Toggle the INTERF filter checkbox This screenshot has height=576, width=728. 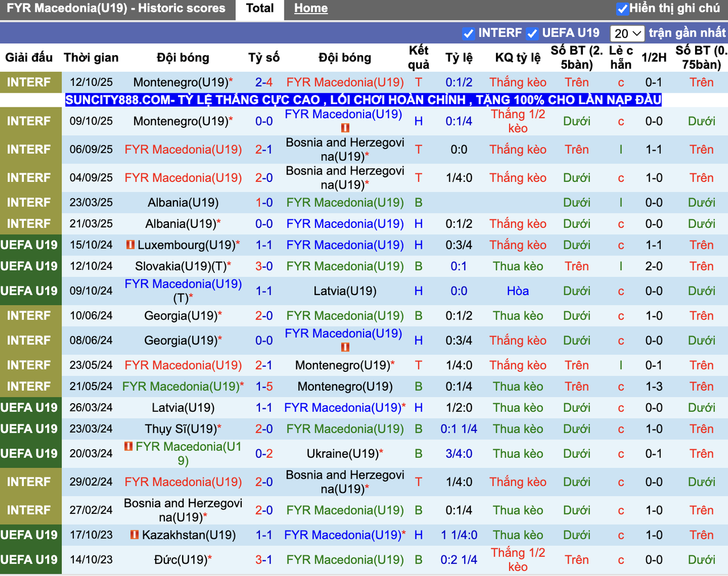click(x=468, y=34)
